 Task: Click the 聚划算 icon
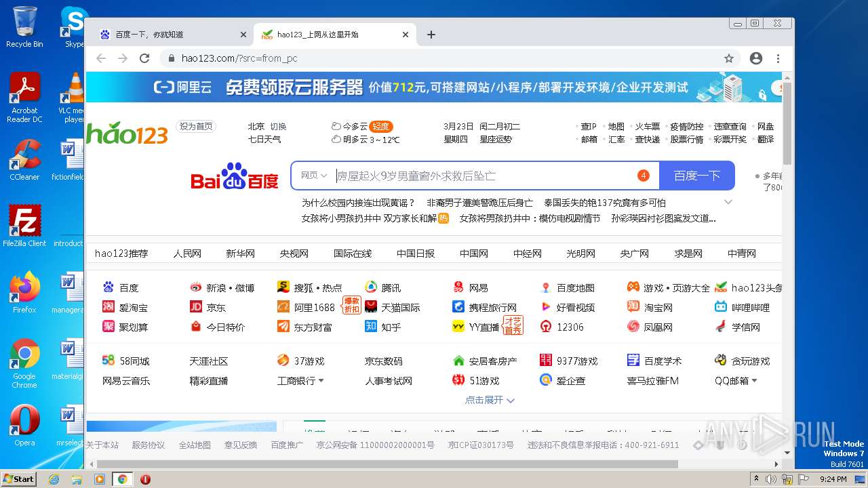point(108,327)
